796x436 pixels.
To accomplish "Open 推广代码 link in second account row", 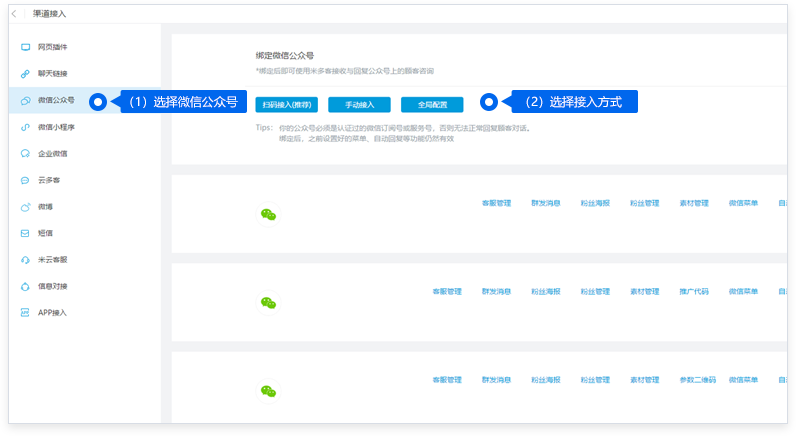I will [693, 292].
